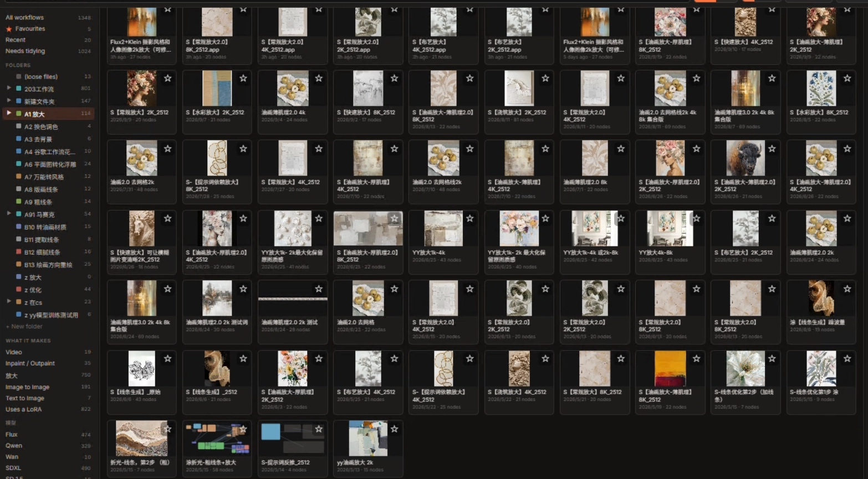The width and height of the screenshot is (868, 479).
Task: Star the yy油画放大 2k workflow
Action: point(394,429)
